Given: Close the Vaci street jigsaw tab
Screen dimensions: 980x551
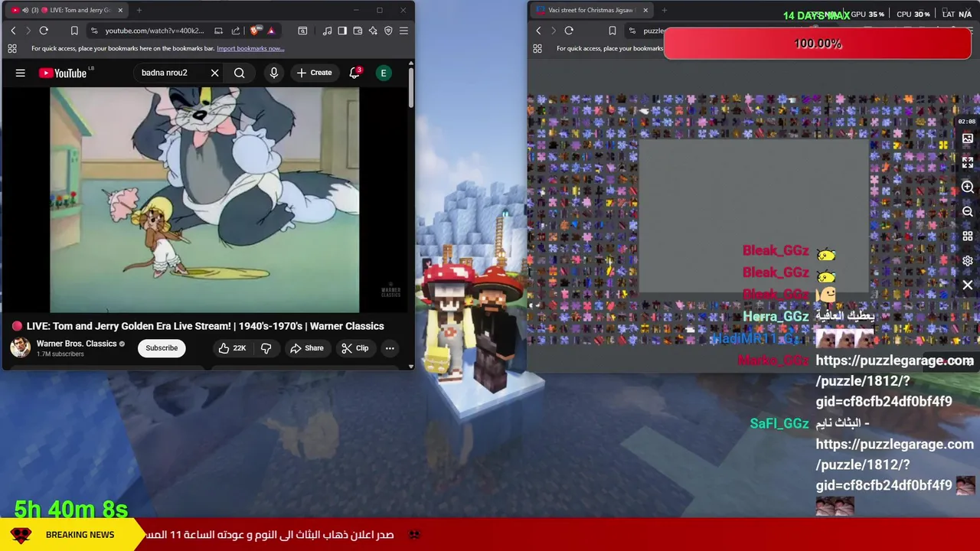Looking at the screenshot, I should tap(645, 10).
